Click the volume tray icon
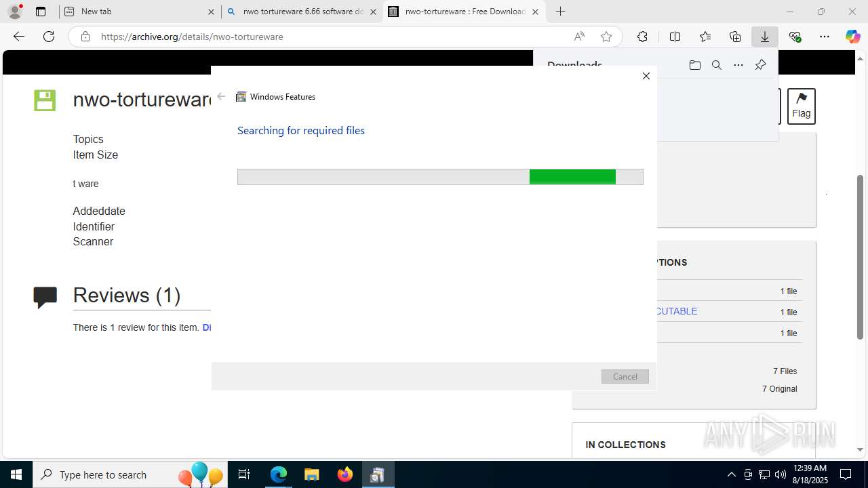 click(781, 474)
